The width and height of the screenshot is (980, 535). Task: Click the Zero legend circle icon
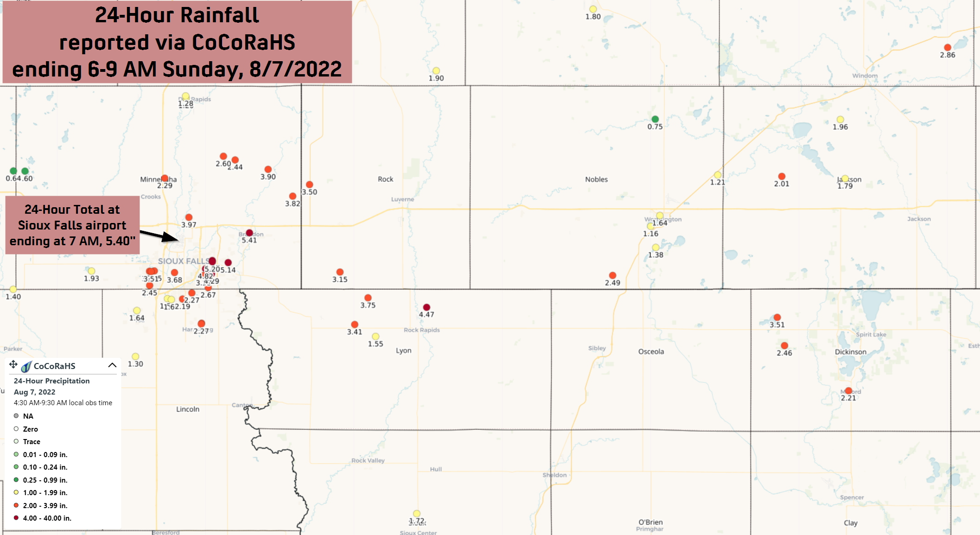[x=17, y=428]
